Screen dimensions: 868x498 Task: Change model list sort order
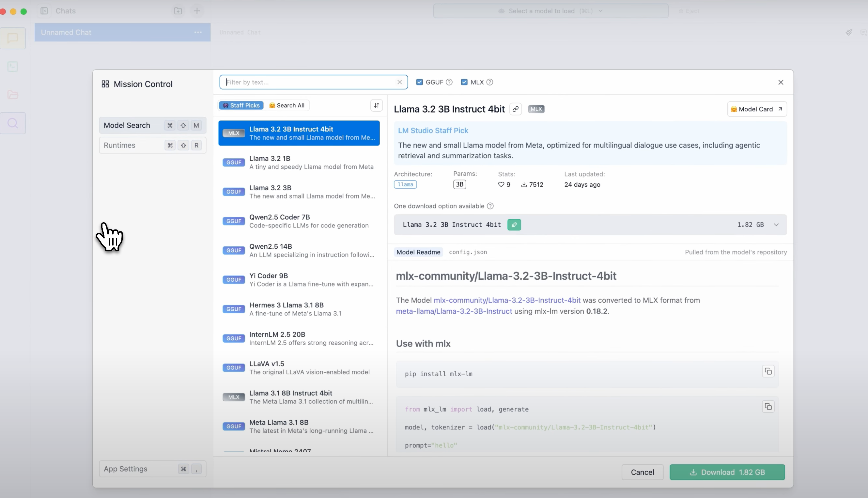(377, 105)
